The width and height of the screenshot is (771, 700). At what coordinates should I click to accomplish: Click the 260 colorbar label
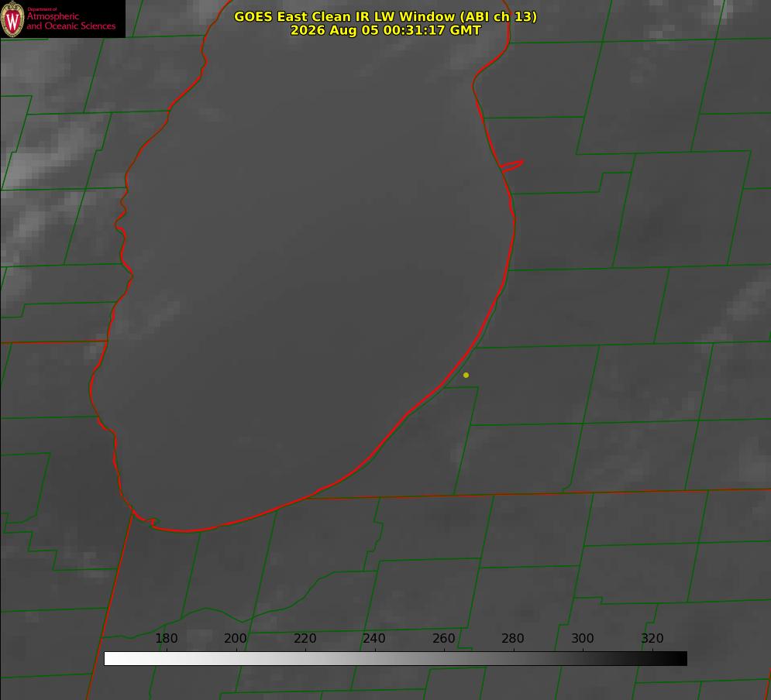443,638
